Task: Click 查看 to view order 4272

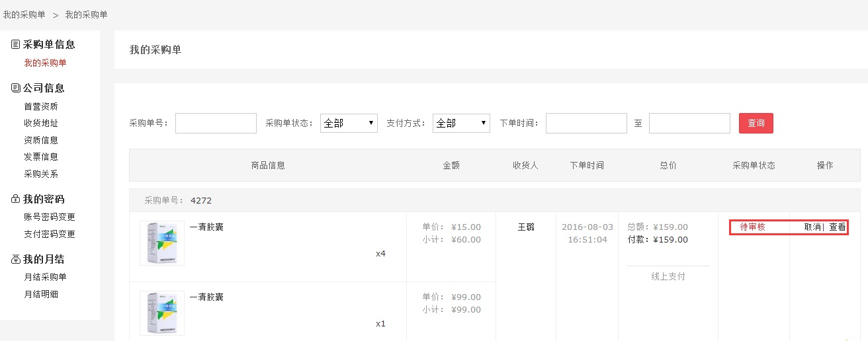Action: (x=837, y=227)
